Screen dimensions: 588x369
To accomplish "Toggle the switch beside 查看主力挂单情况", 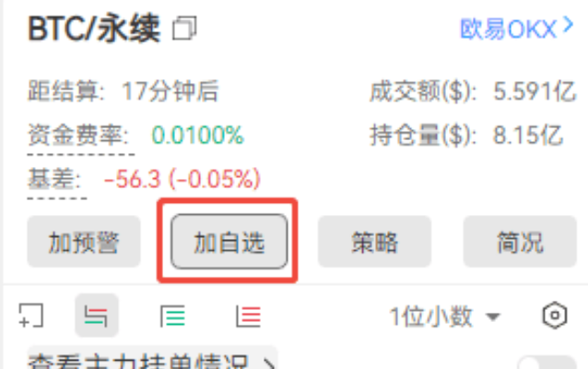I will coord(546,363).
